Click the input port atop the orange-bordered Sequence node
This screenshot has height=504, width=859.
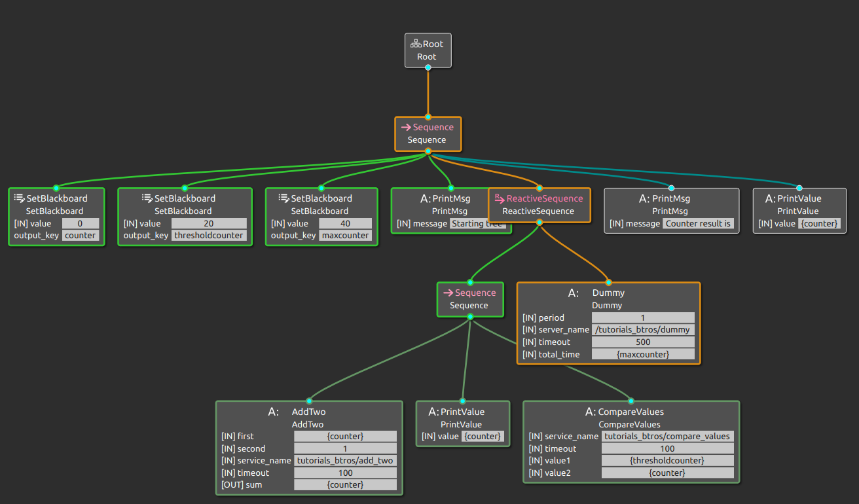[x=428, y=117]
